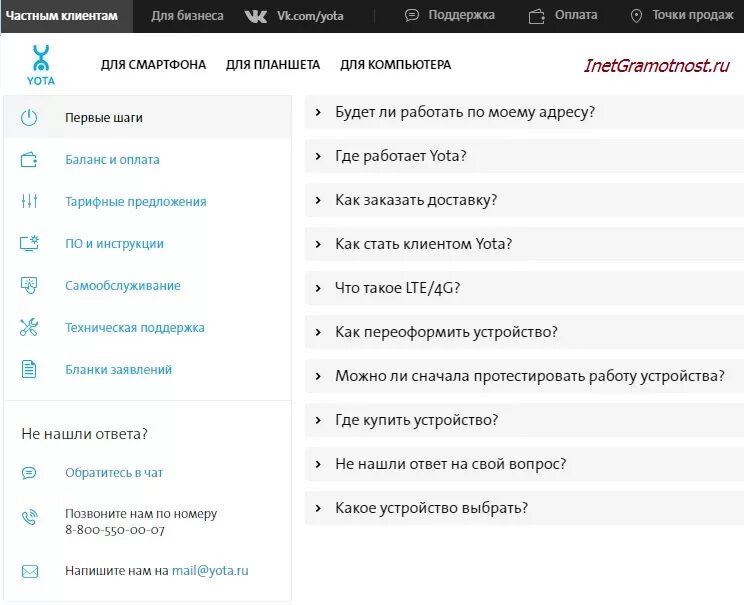Viewport: 744px width, 605px height.
Task: Click the sliders icon beside Тарифные предложения
Action: point(29,201)
